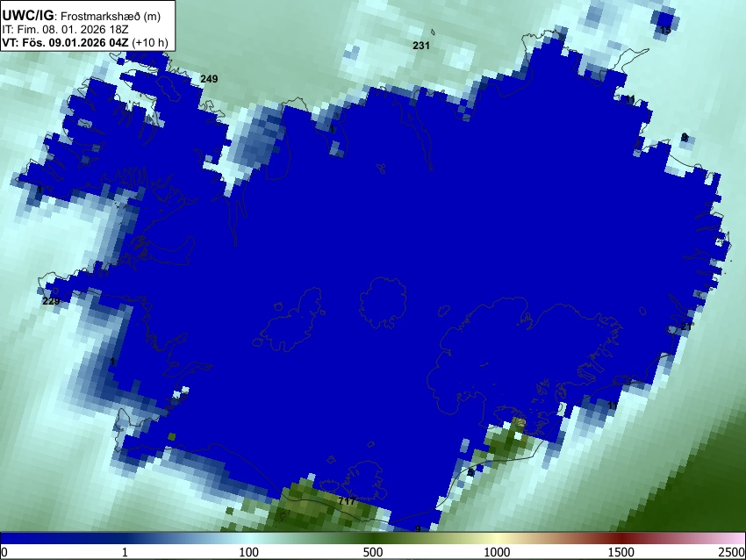
Task: Click the "1500" tick label on the color scale
Action: pyautogui.click(x=621, y=552)
